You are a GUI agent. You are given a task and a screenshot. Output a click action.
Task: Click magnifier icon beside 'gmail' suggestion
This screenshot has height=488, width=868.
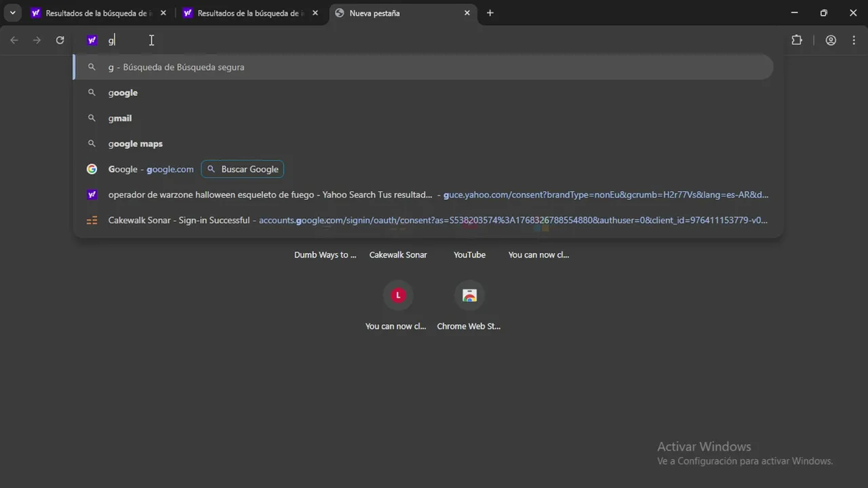point(92,118)
